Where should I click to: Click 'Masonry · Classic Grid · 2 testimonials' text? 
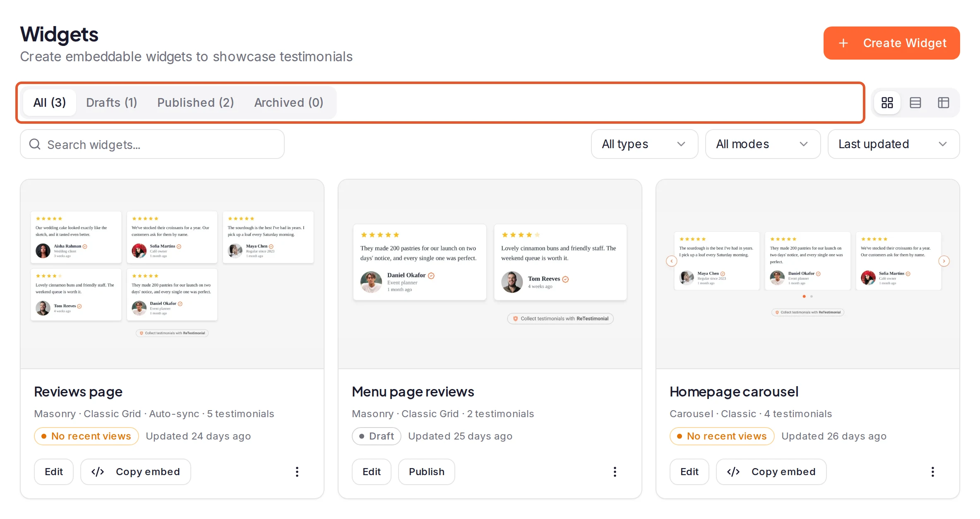pos(443,414)
